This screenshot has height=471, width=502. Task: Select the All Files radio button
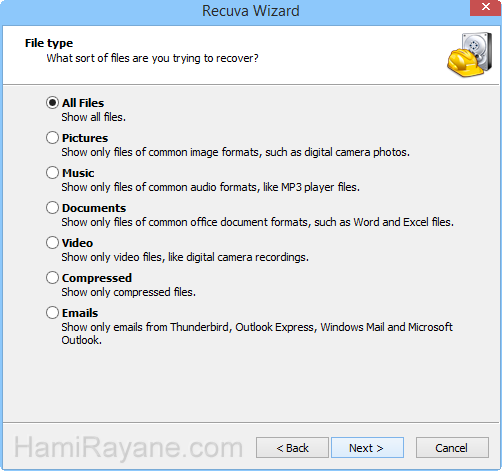pos(52,103)
